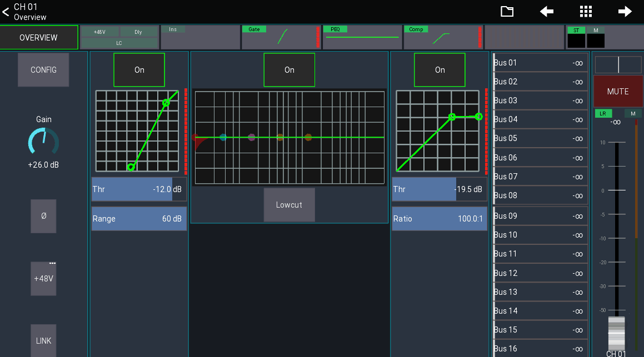The image size is (644, 357).
Task: Go to previous channel with left arrow
Action: (547, 12)
